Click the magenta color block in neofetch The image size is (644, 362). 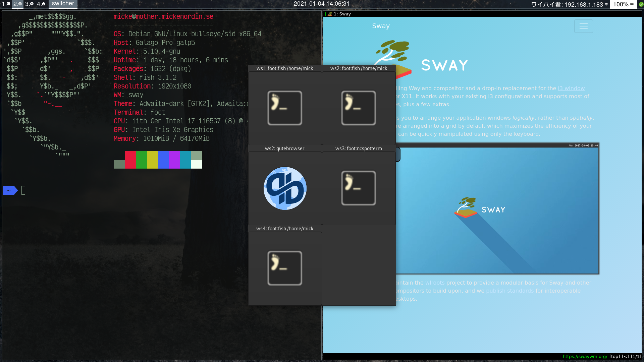click(x=174, y=160)
